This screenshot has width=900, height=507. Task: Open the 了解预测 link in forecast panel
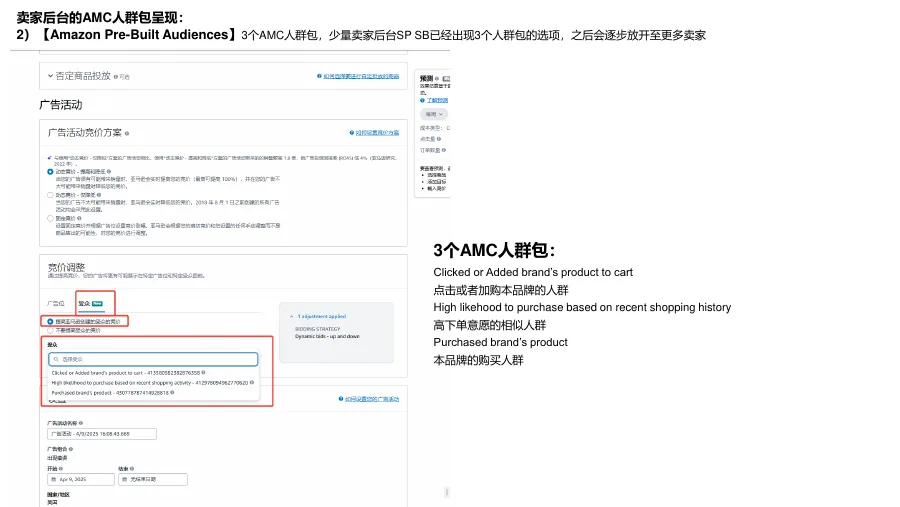pyautogui.click(x=437, y=100)
